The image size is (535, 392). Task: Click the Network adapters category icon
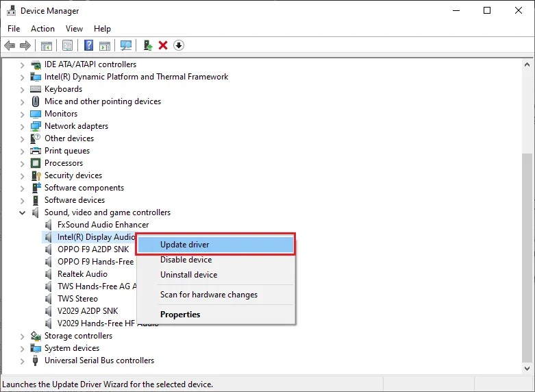point(36,126)
